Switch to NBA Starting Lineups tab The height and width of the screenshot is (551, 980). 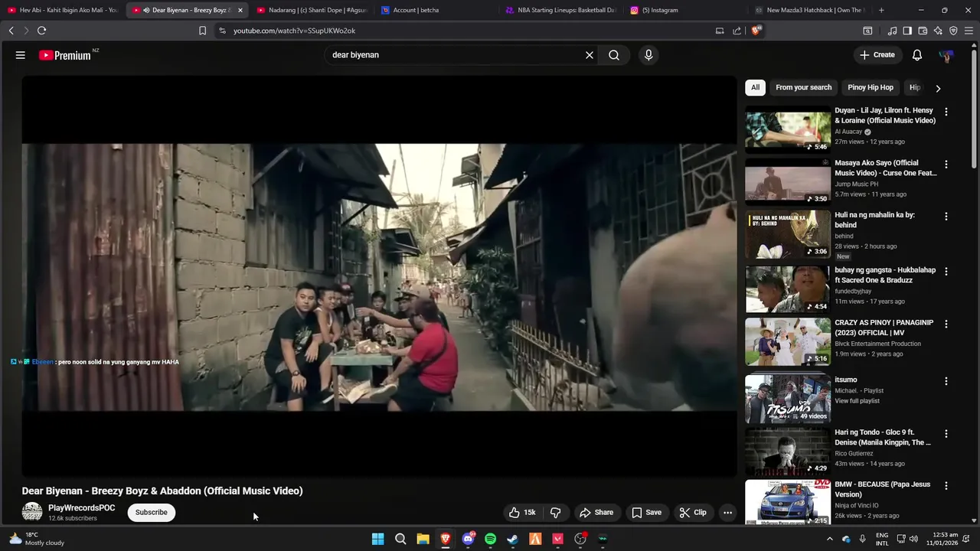pos(561,10)
